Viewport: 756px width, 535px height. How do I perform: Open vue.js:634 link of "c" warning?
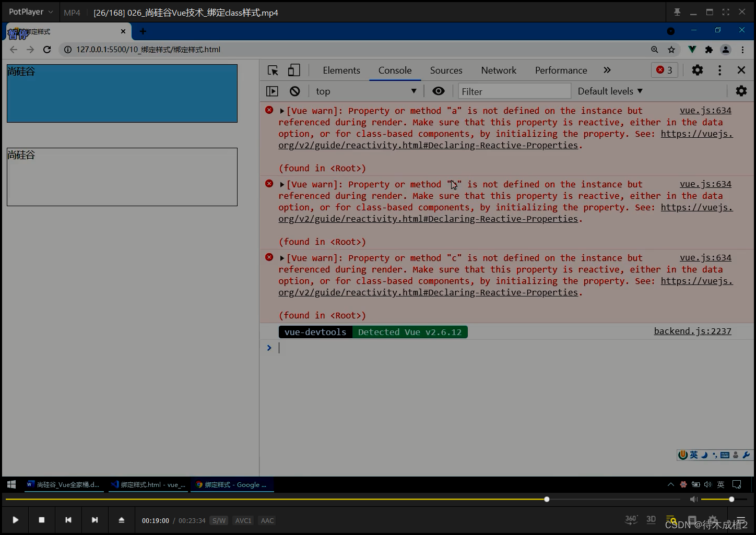(705, 258)
